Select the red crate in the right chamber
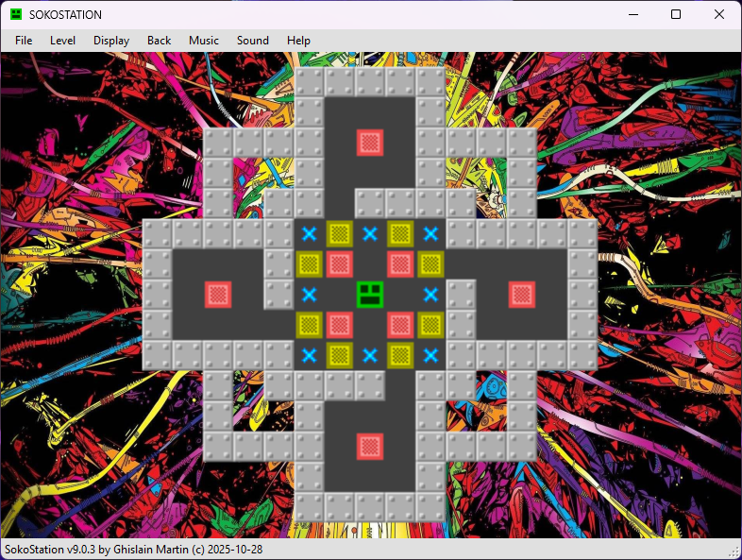Screen dimensions: 742x560 [522, 295]
